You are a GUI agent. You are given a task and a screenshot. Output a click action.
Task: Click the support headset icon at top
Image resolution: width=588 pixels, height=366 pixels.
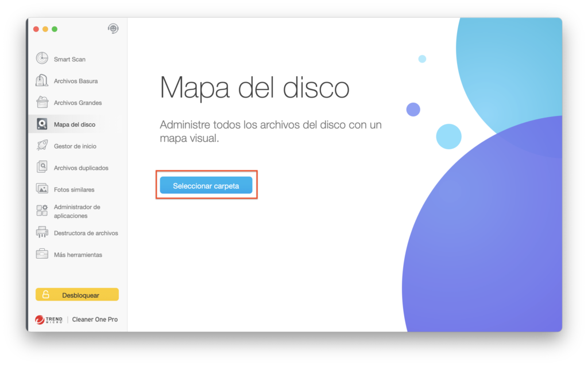pos(113,29)
